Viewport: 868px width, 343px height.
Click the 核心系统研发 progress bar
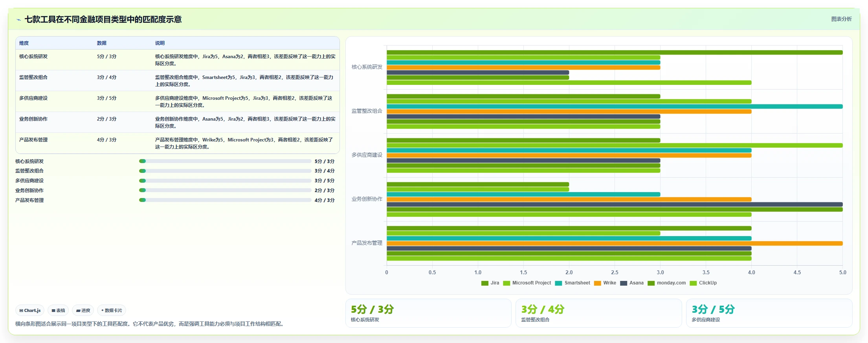point(225,161)
